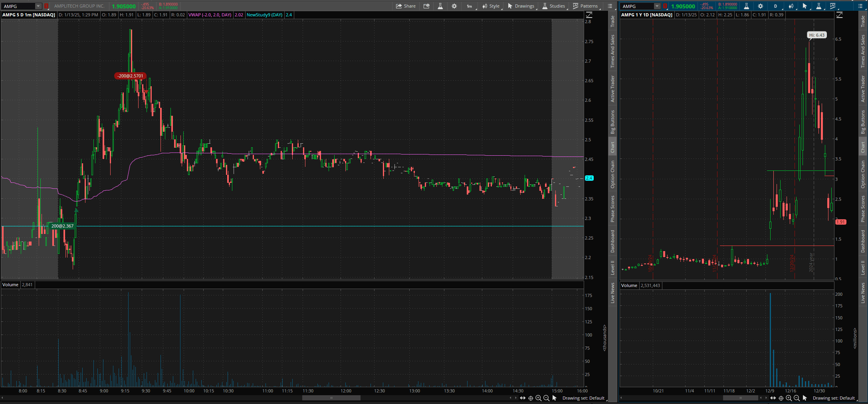The image size is (868, 404).
Task: Click the crosshair pan icon under left chart
Action: coord(531,398)
